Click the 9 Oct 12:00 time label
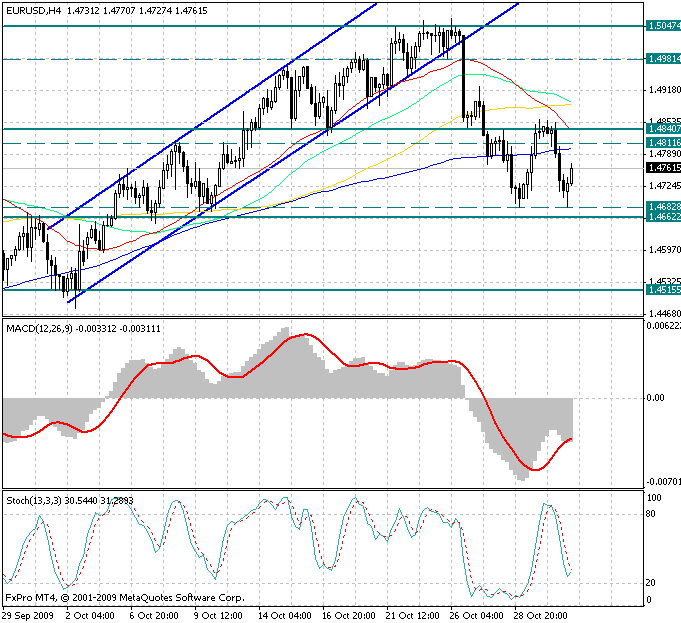Image resolution: width=681 pixels, height=623 pixels. pos(218,616)
